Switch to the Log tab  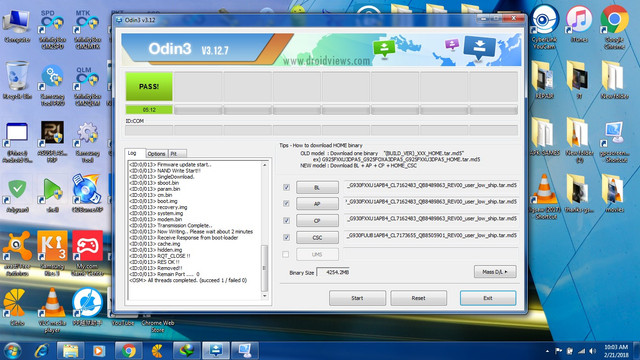point(135,153)
